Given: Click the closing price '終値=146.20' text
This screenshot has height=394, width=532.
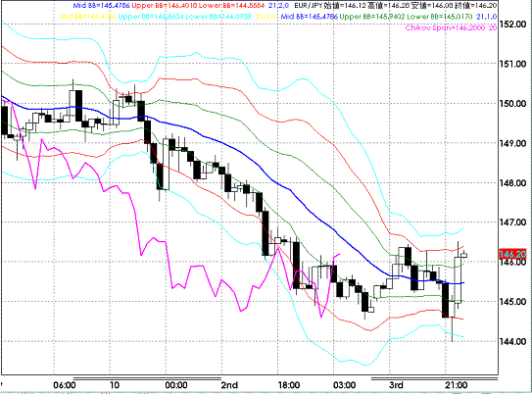Looking at the screenshot, I should (x=475, y=6).
